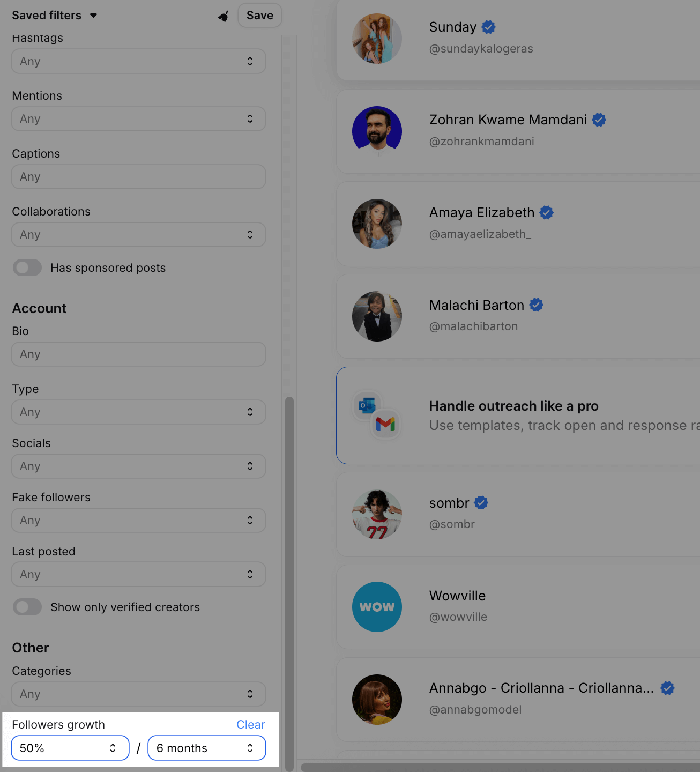Click Handle outreach like a pro heading
The image size is (700, 772).
pos(514,406)
